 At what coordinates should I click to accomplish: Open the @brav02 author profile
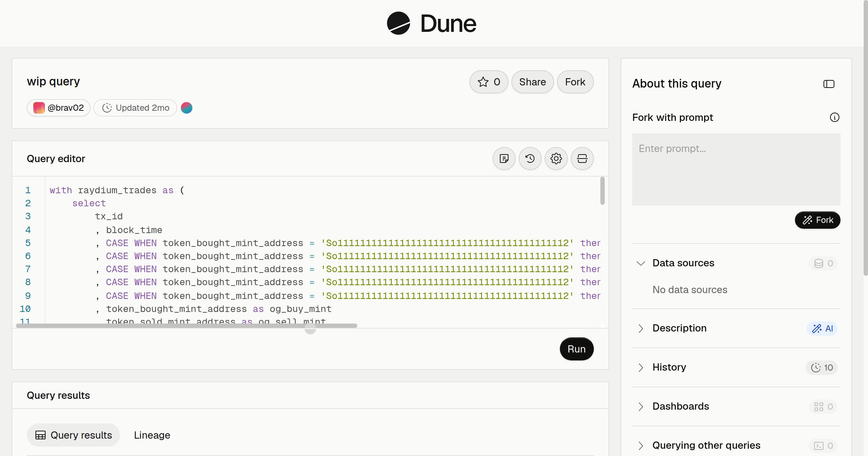[x=59, y=108]
